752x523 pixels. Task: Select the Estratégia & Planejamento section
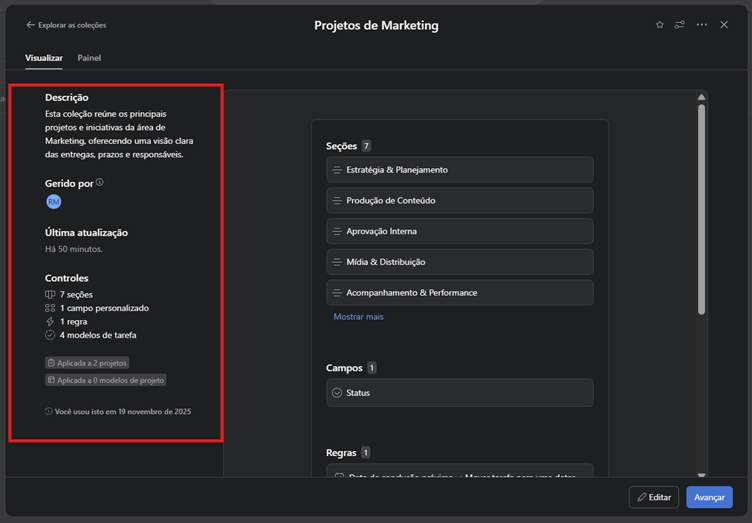click(459, 170)
